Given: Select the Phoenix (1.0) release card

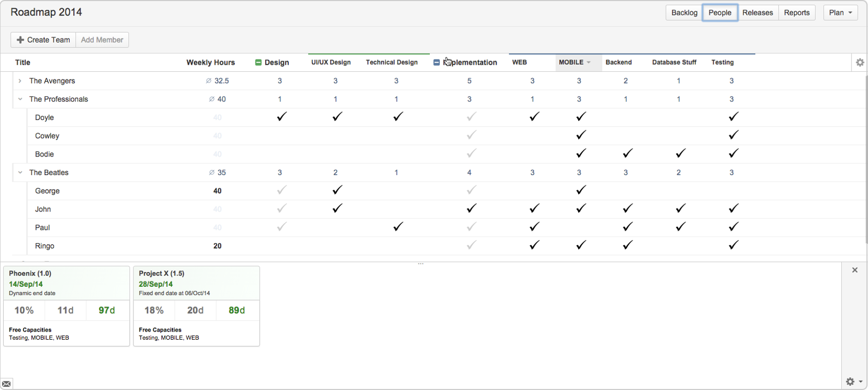Looking at the screenshot, I should (66, 306).
